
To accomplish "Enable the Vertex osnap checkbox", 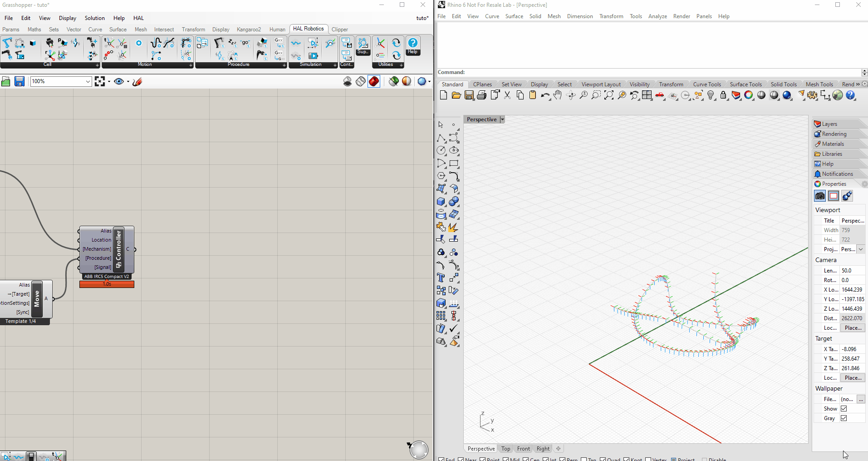I will 648,459.
